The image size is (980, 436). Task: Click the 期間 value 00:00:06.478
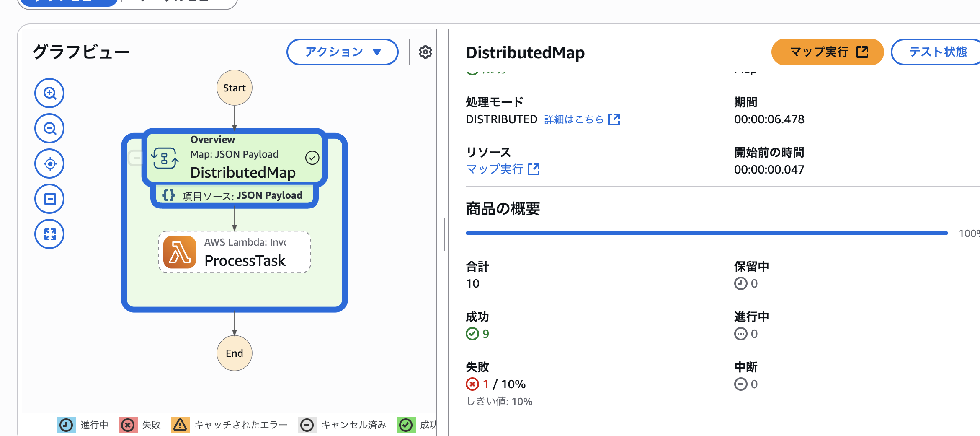click(x=769, y=119)
